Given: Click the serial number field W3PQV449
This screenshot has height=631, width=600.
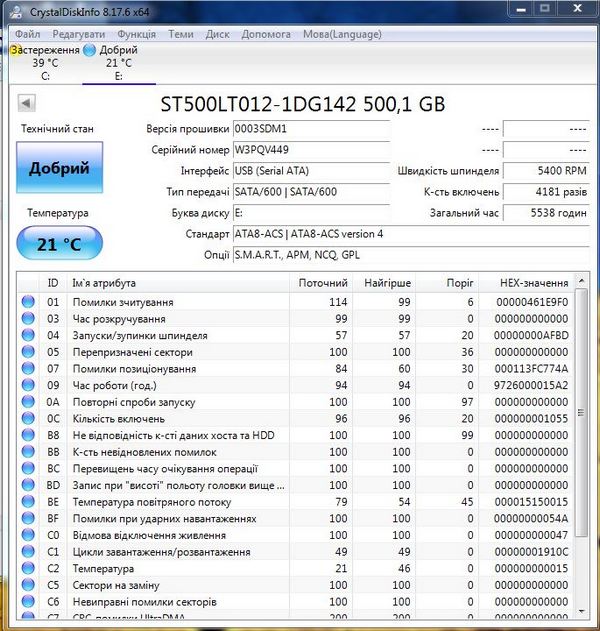Looking at the screenshot, I should pyautogui.click(x=310, y=149).
